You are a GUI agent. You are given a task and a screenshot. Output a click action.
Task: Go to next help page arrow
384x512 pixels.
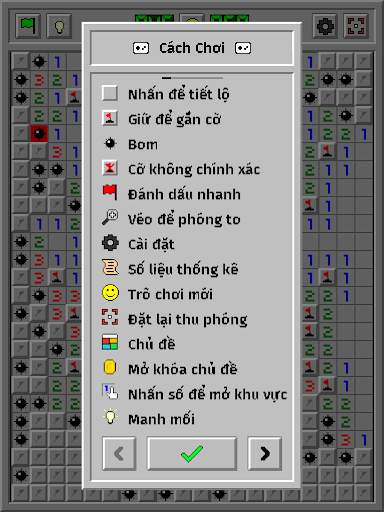pyautogui.click(x=265, y=453)
